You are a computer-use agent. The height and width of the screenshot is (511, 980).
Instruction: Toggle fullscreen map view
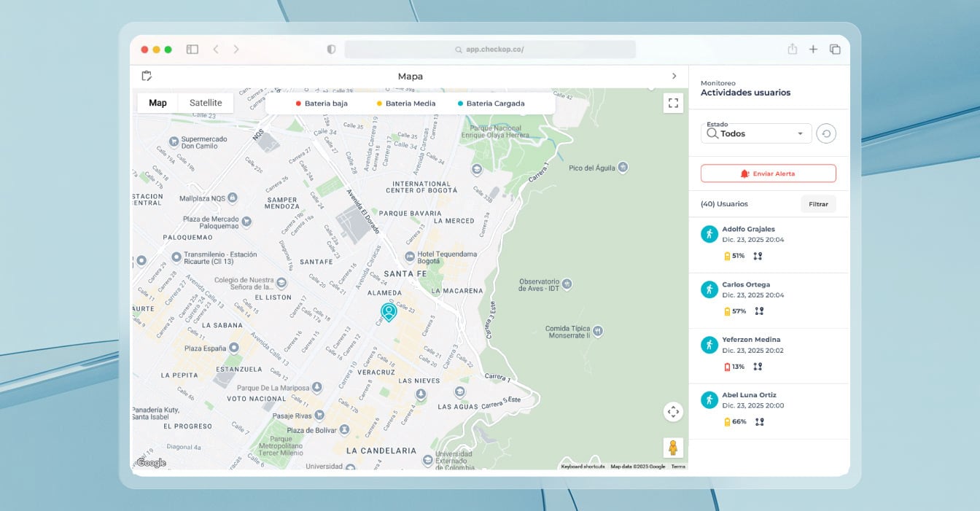point(673,103)
